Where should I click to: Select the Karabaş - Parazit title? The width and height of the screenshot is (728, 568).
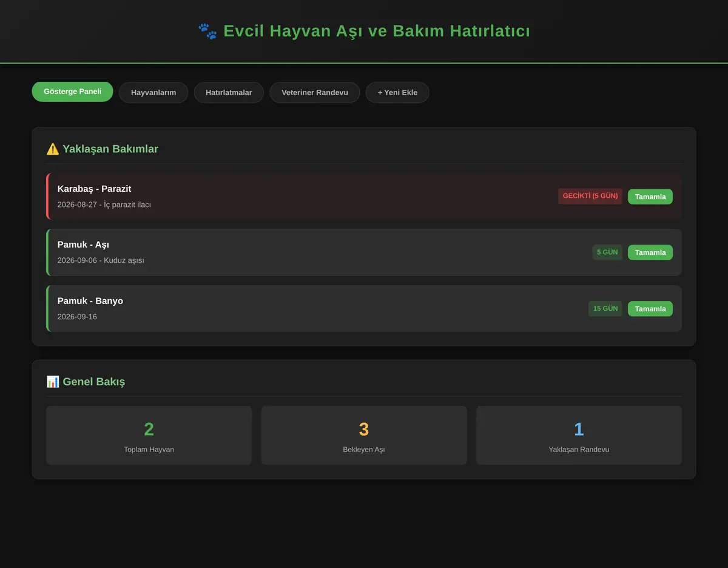[x=94, y=189]
